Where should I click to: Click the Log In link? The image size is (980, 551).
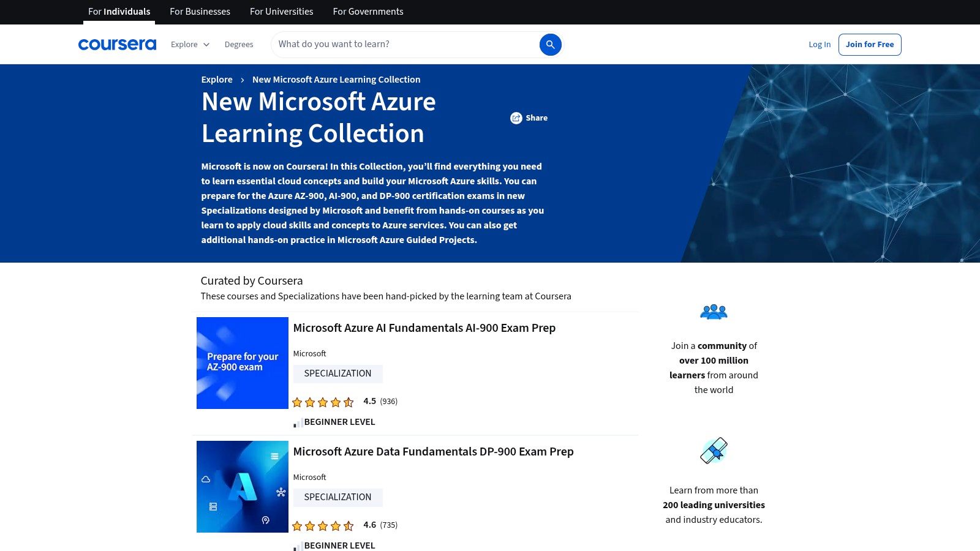click(820, 44)
